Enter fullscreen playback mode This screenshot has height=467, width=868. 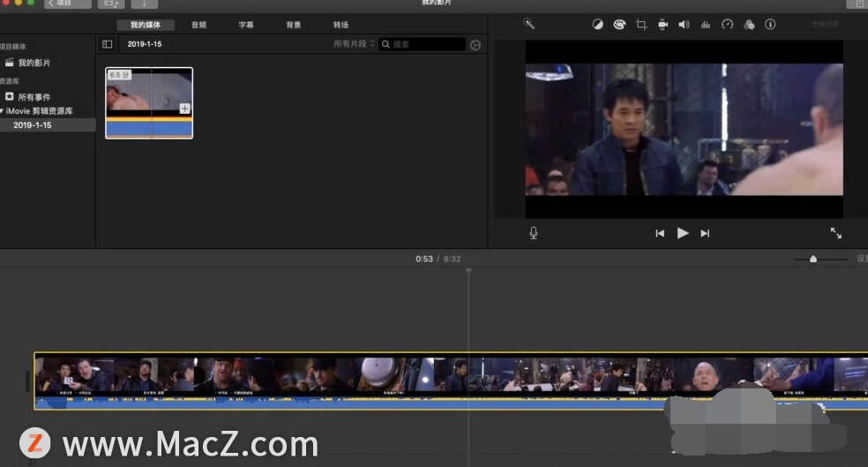836,233
